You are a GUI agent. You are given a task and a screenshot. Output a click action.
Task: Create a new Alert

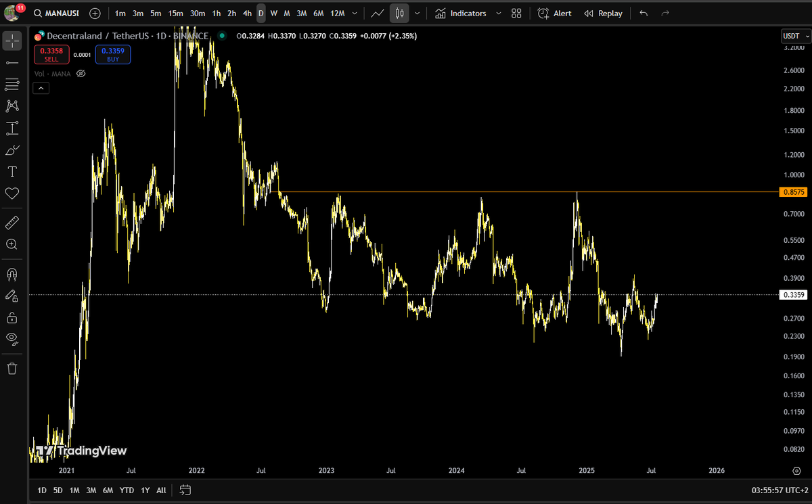coord(554,13)
